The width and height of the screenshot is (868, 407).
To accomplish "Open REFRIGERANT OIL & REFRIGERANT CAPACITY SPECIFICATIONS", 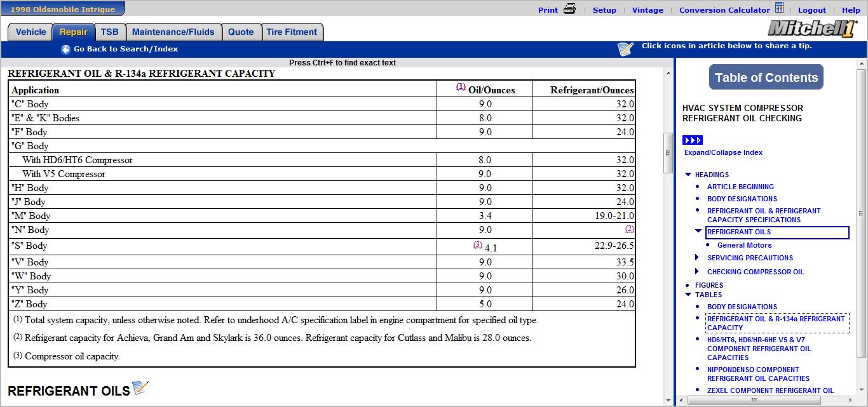I will [764, 215].
